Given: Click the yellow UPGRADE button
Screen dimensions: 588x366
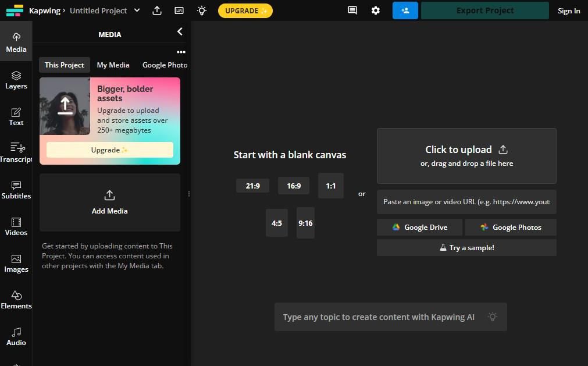Looking at the screenshot, I should point(245,10).
